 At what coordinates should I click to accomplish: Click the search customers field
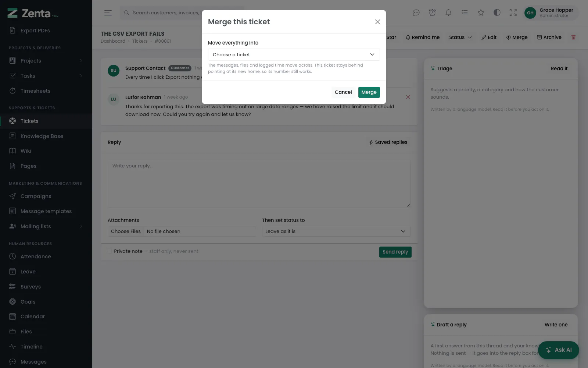(182, 13)
